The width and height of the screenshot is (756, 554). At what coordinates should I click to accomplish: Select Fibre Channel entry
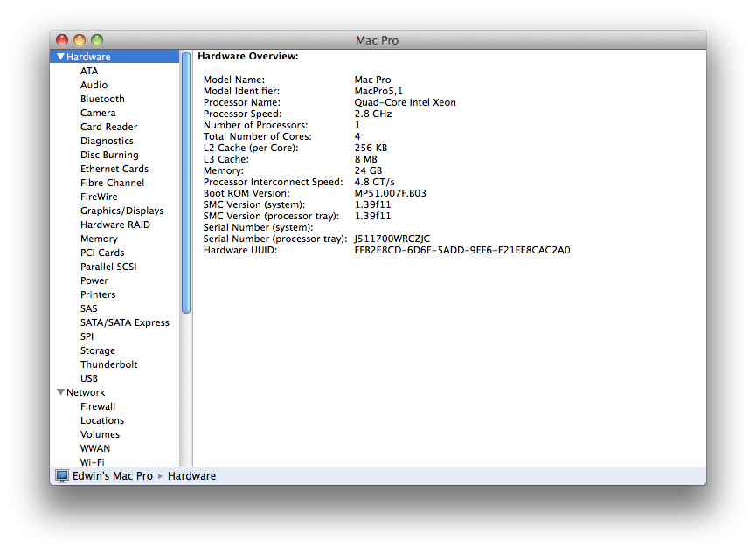(x=113, y=183)
